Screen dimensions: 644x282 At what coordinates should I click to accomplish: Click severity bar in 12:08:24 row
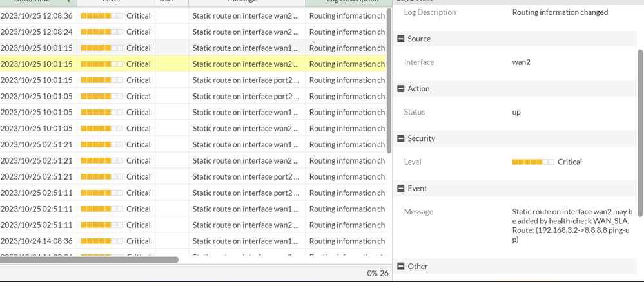[102, 32]
